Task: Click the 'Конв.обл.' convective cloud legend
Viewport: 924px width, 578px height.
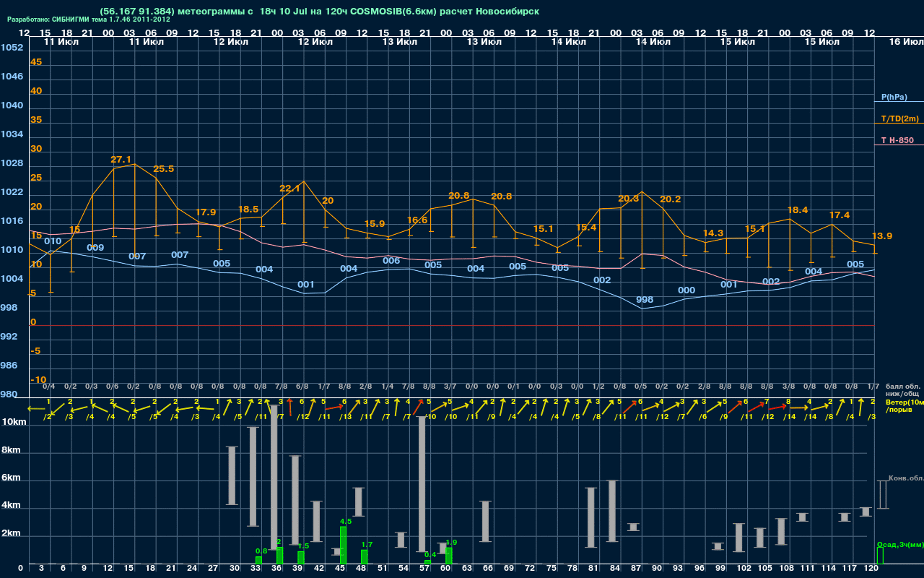Action: click(x=906, y=478)
